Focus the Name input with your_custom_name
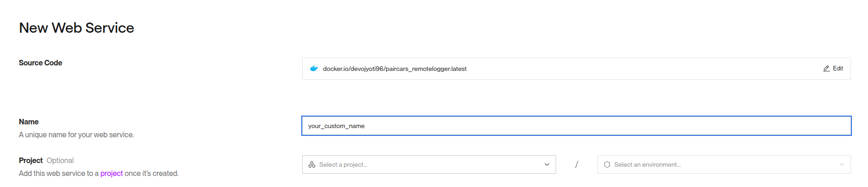 576,126
